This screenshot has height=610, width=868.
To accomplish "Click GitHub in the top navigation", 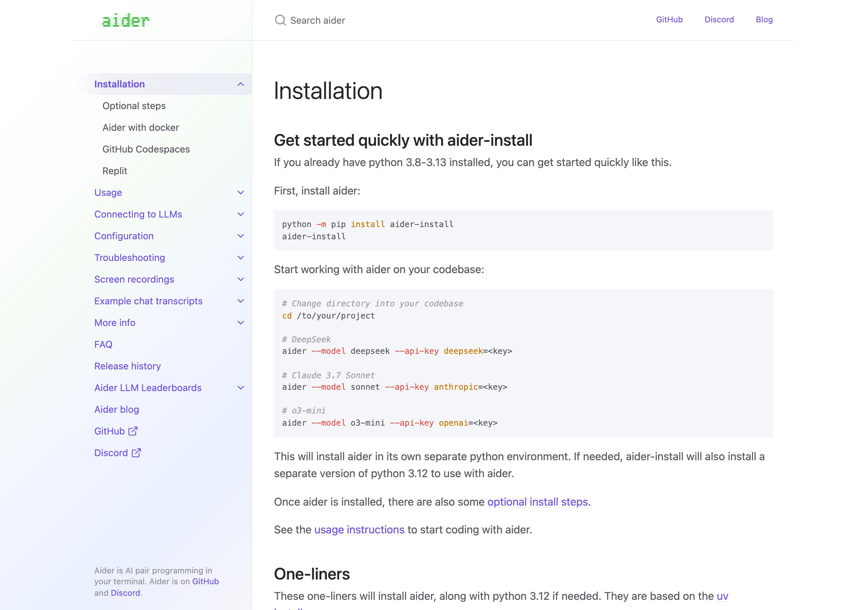I will tap(669, 20).
